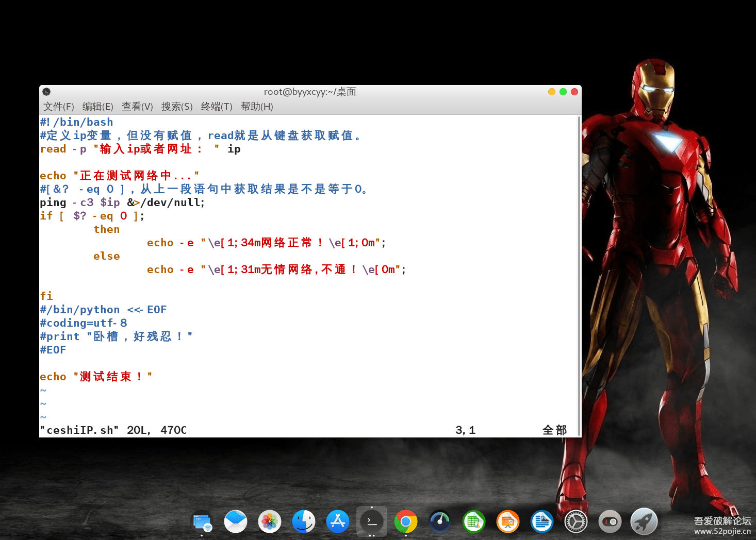756x540 pixels.
Task: Open the Photos flower icon in the dock
Action: point(270,522)
